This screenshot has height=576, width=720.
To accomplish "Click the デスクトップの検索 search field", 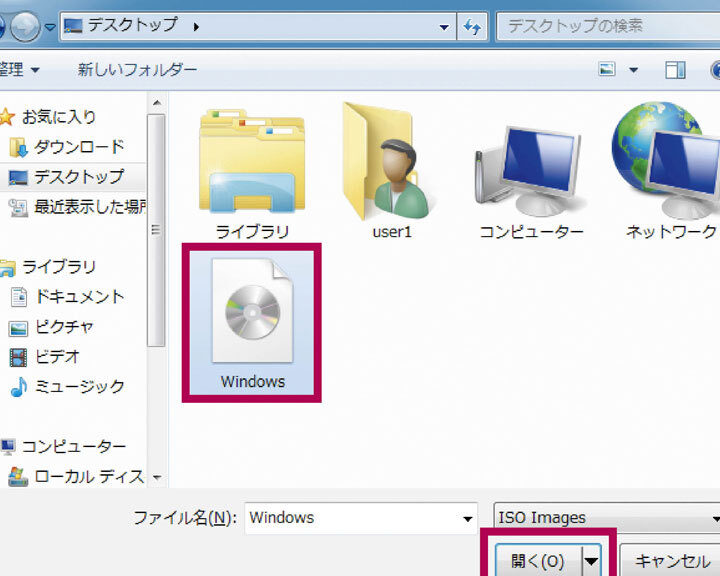I will click(606, 26).
